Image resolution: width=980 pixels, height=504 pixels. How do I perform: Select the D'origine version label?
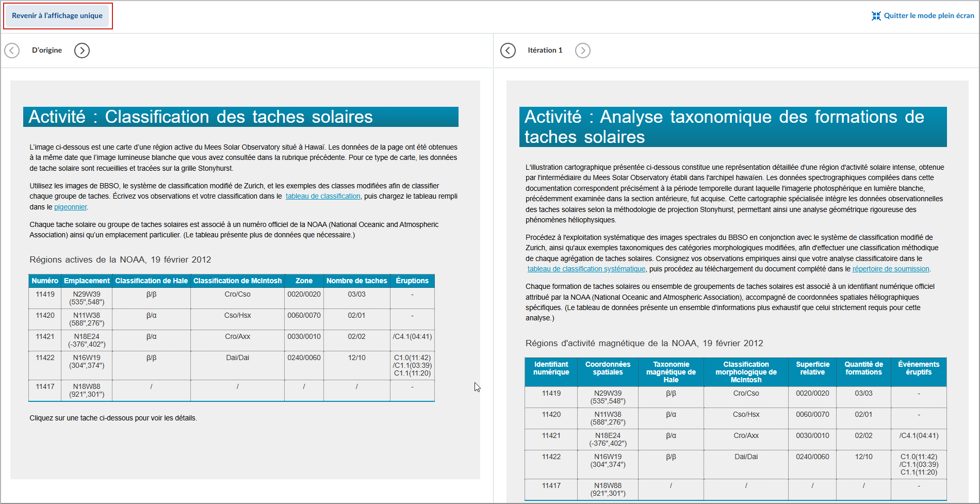click(x=47, y=50)
